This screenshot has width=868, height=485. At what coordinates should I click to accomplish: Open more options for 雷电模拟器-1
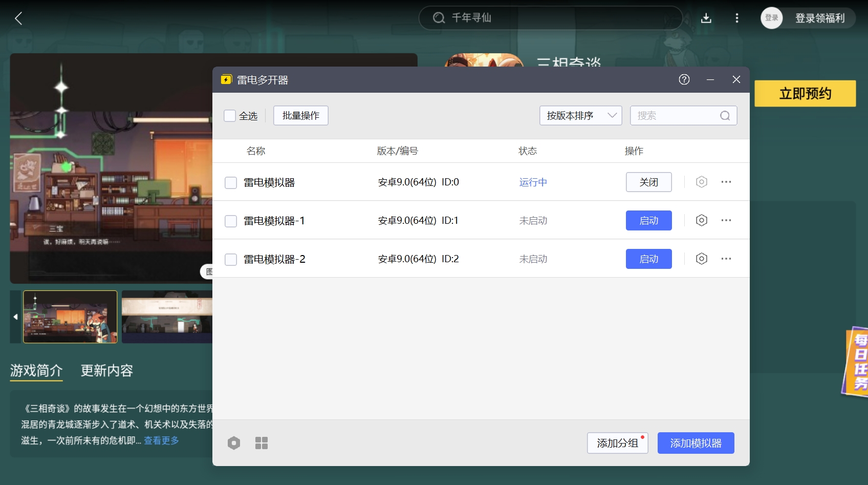pos(726,220)
